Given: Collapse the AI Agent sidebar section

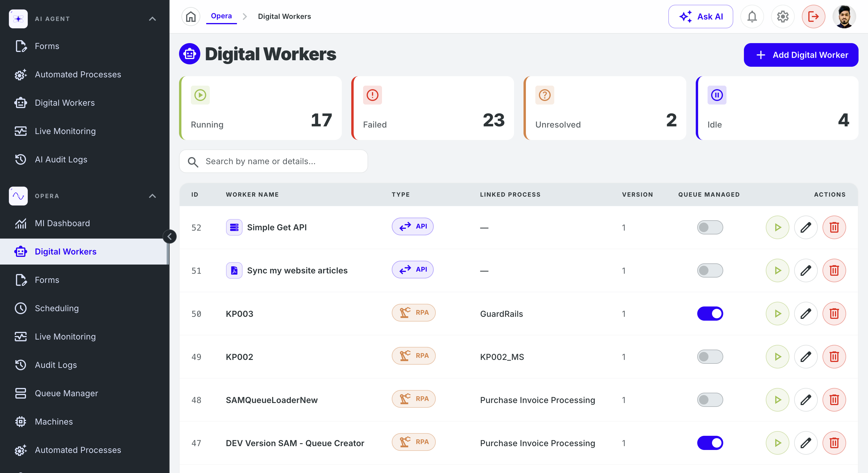Looking at the screenshot, I should pyautogui.click(x=152, y=19).
